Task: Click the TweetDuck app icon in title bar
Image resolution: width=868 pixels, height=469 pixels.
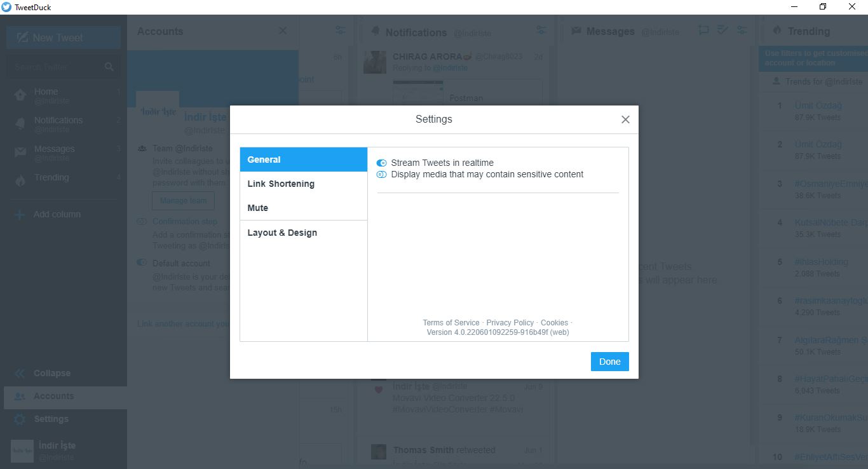Action: coord(6,7)
